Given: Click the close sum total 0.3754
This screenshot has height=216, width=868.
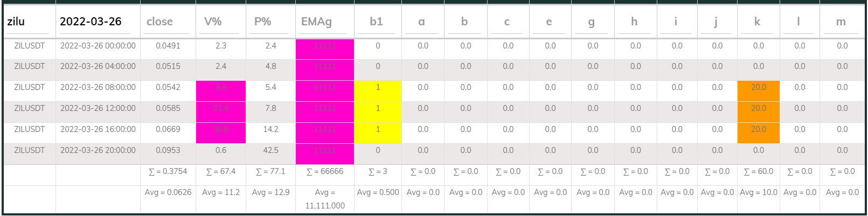Looking at the screenshot, I should point(168,172).
